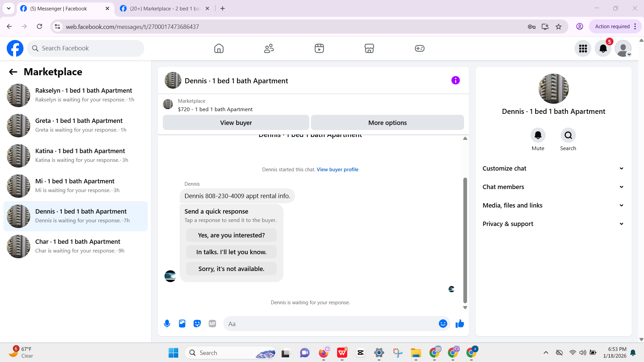
Task: View site information icon in address bar
Action: click(57, 27)
